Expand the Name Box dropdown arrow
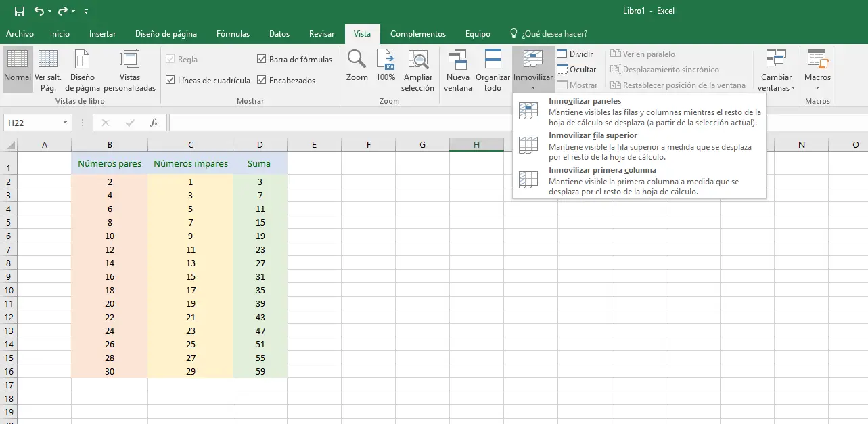The image size is (868, 424). pyautogui.click(x=65, y=123)
